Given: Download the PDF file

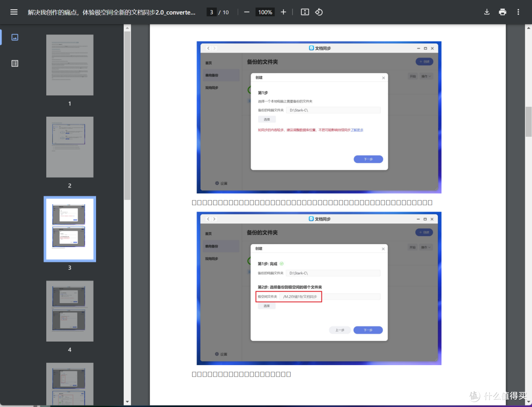Looking at the screenshot, I should point(487,12).
